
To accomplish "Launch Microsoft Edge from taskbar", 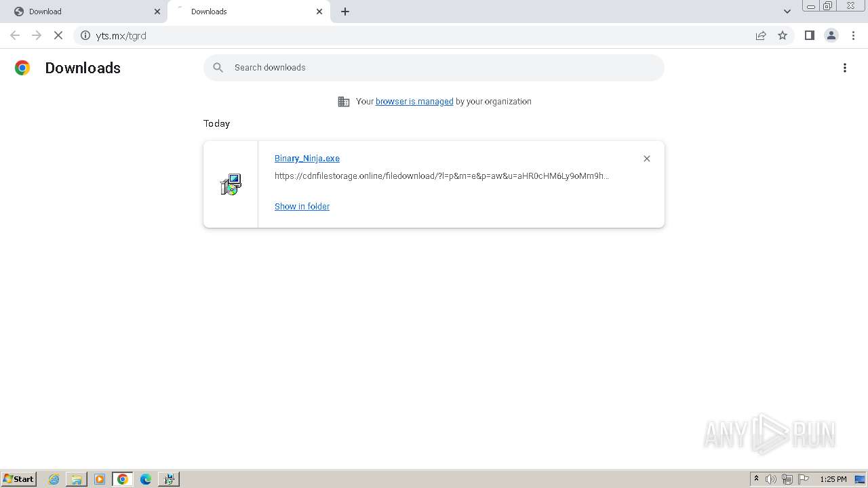I will pos(146,479).
